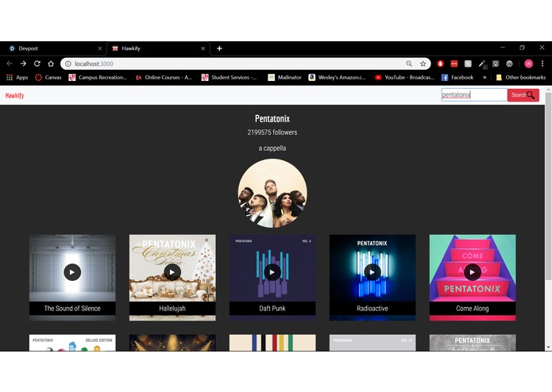The width and height of the screenshot is (552, 392).
Task: Open the Vol. IV album cover
Action: click(373, 343)
